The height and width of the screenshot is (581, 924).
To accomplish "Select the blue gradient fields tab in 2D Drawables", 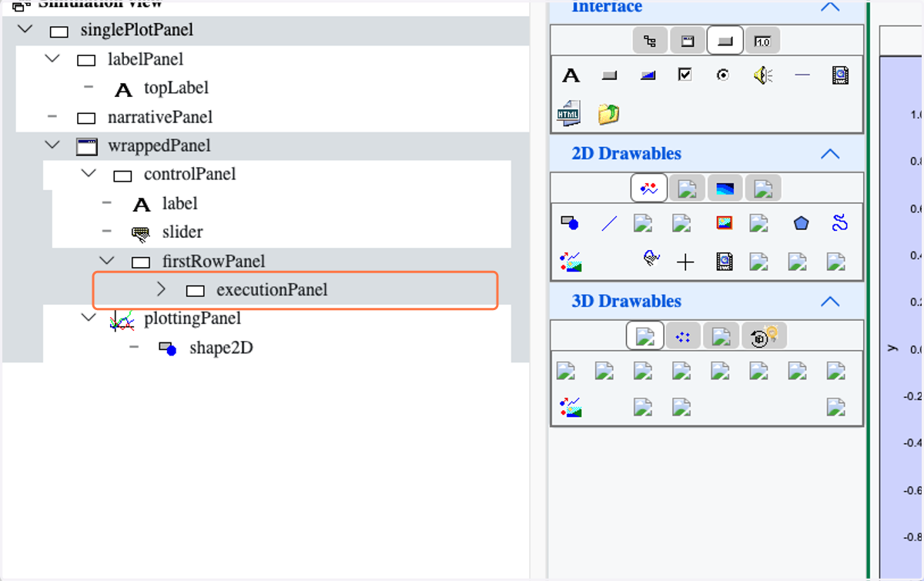I will 725,188.
